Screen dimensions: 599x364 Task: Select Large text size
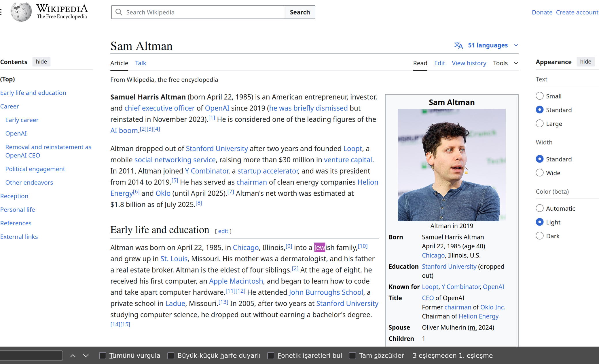[x=539, y=124]
